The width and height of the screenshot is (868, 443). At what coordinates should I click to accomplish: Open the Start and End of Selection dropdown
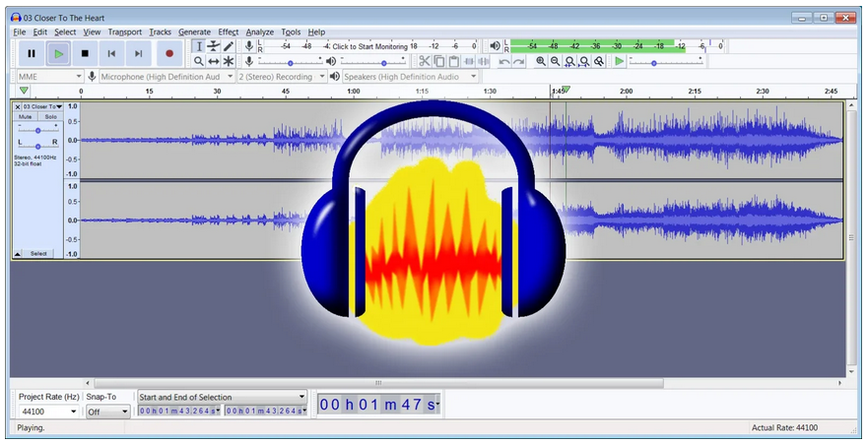click(x=222, y=397)
